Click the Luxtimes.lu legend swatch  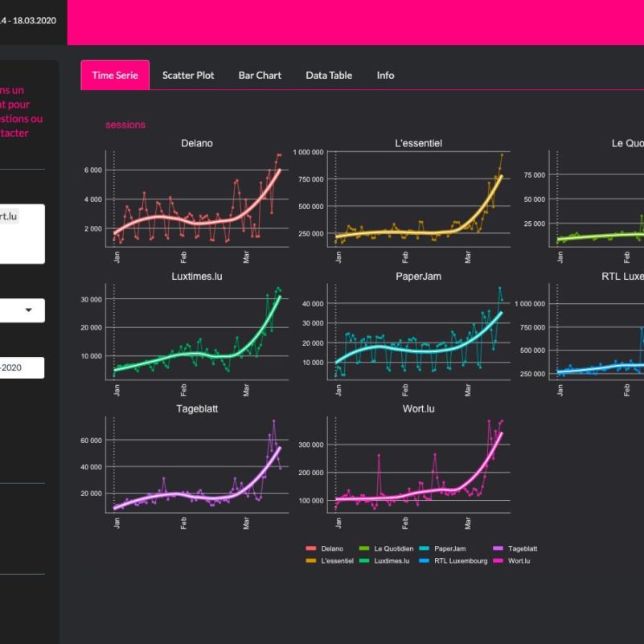pyautogui.click(x=364, y=560)
